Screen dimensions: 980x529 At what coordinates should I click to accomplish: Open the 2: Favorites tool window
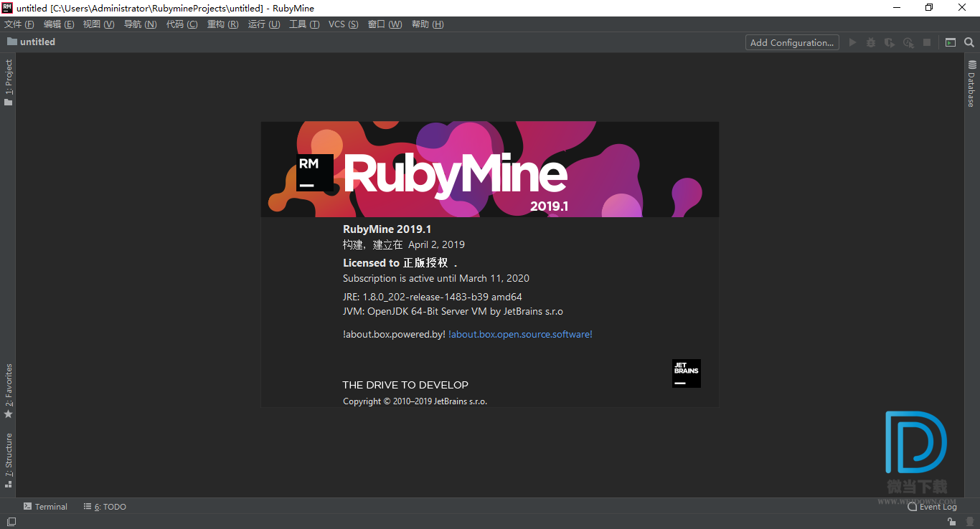(x=9, y=391)
